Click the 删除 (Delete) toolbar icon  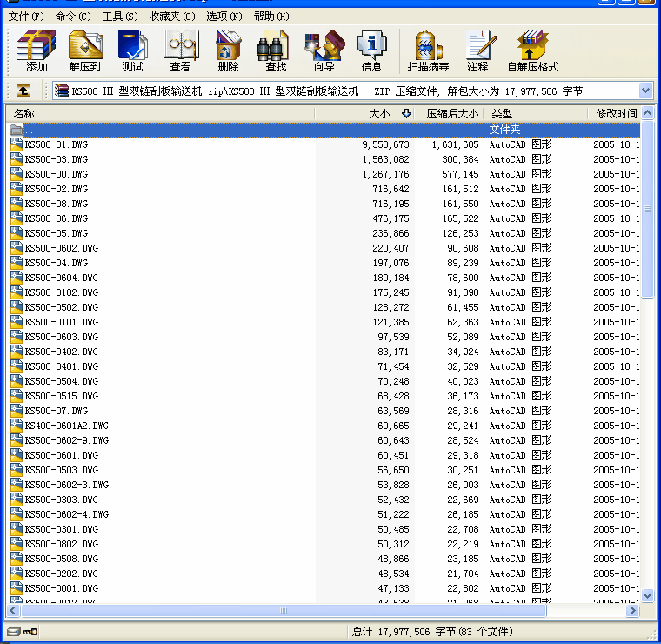tap(228, 50)
